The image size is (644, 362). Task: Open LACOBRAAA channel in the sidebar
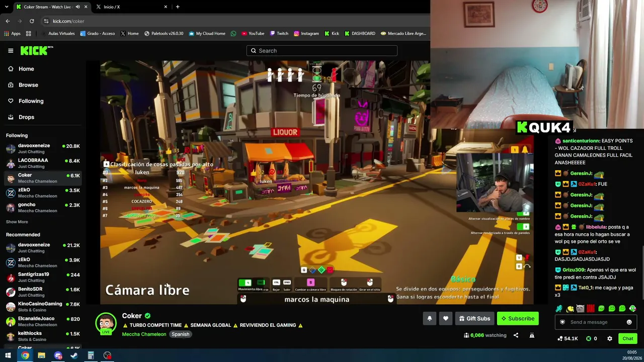(43, 163)
